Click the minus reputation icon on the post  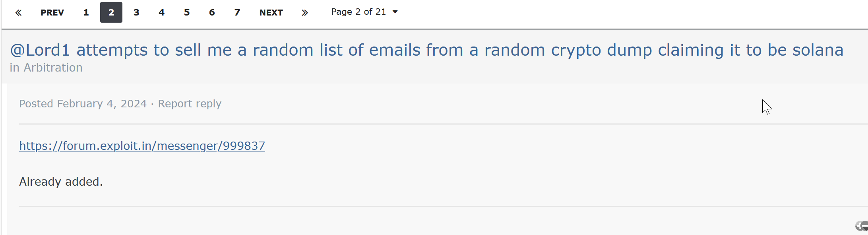tap(865, 226)
